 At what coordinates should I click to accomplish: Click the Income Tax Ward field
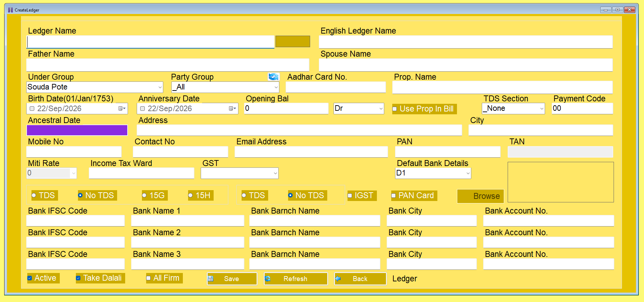142,173
